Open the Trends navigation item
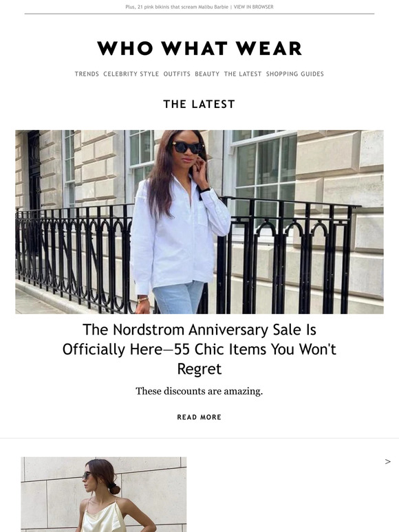Image resolution: width=399 pixels, height=532 pixels. [x=87, y=74]
